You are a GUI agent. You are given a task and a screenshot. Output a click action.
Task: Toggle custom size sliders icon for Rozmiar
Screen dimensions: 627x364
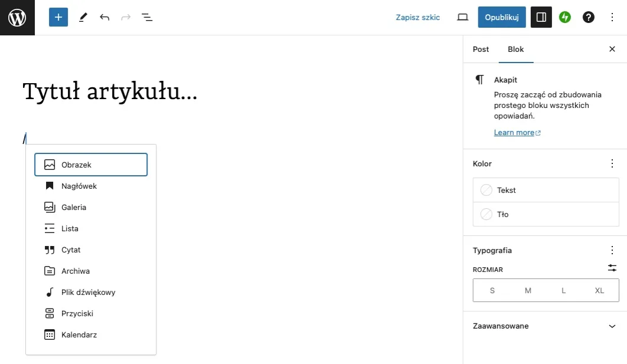pos(612,268)
